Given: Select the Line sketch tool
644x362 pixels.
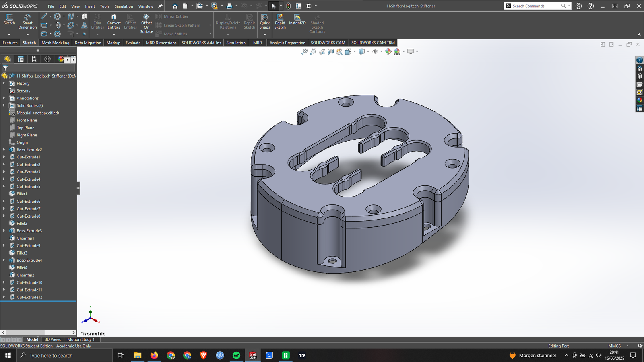Looking at the screenshot, I should [x=44, y=16].
